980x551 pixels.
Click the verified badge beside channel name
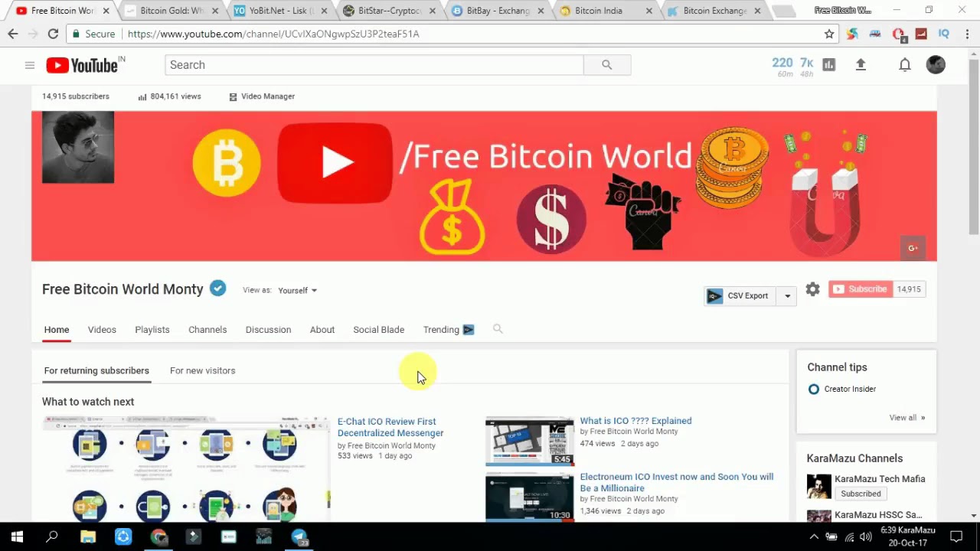point(218,289)
